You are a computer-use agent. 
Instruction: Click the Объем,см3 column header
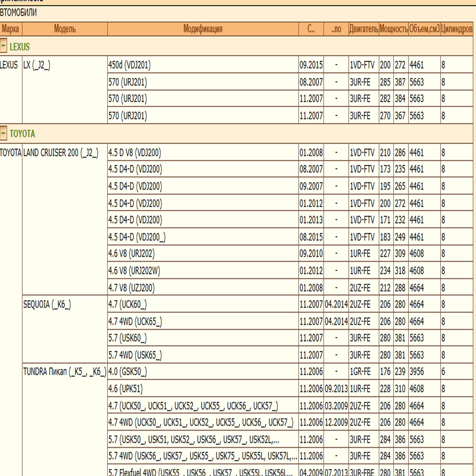click(424, 29)
